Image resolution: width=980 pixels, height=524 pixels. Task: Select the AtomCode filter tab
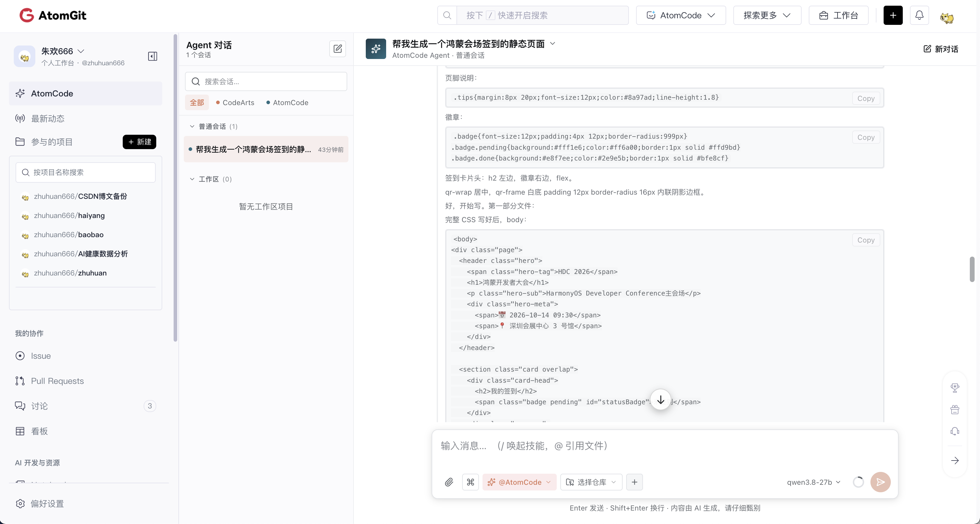click(x=287, y=103)
